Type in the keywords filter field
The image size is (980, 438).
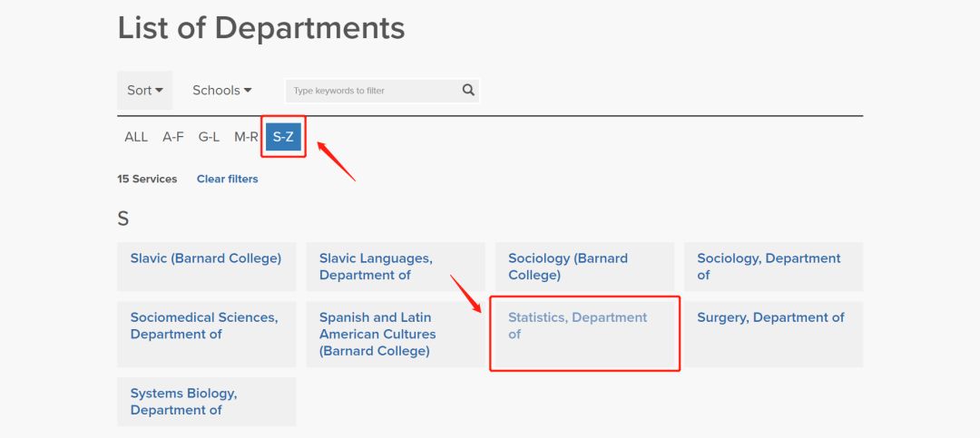(372, 91)
